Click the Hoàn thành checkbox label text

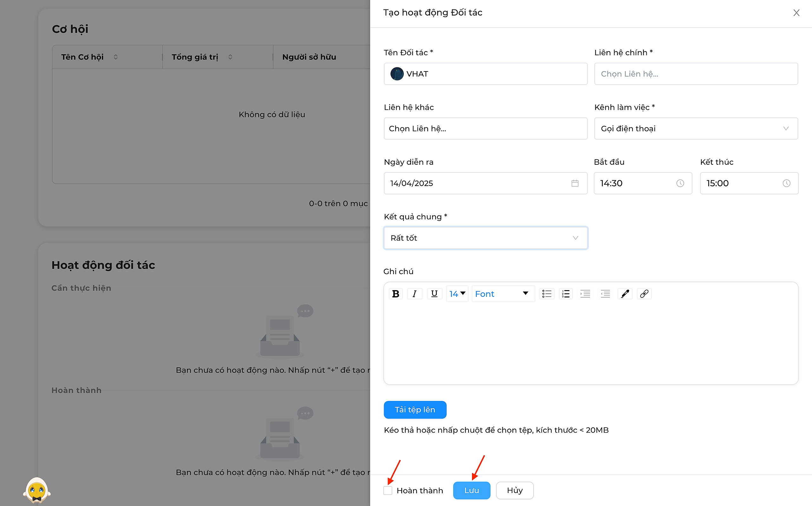click(420, 490)
